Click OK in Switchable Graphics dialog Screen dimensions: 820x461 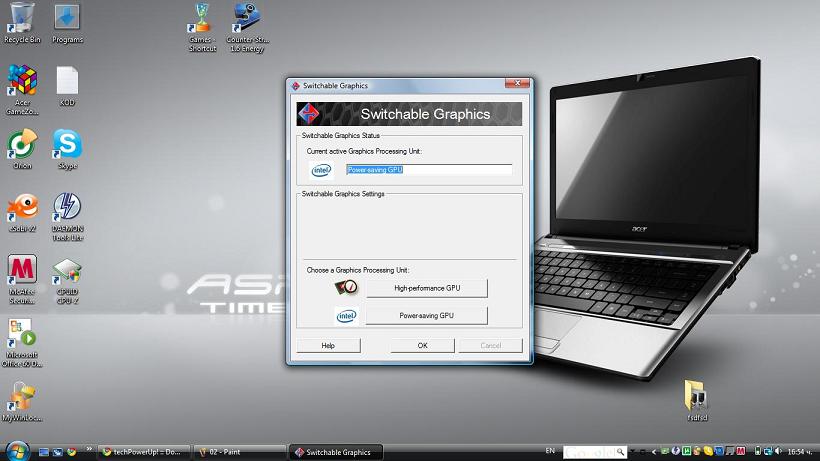tap(423, 345)
